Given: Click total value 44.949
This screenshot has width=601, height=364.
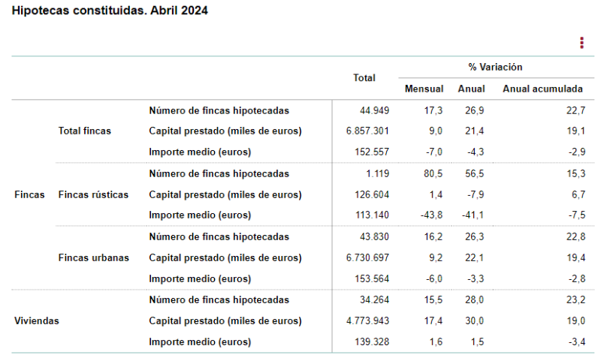Looking at the screenshot, I should (374, 110).
